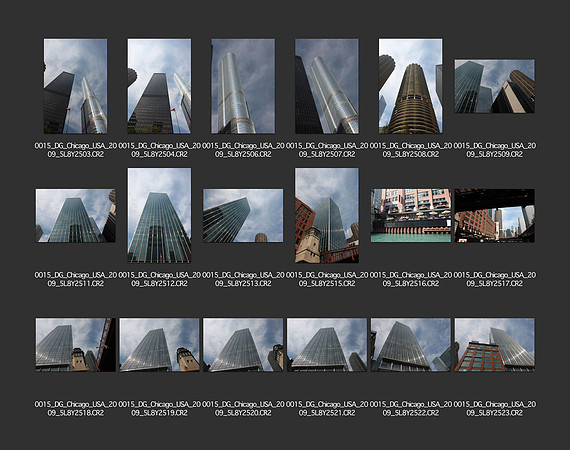Click the file label ending 5L8Y2523.CR2

pyautogui.click(x=494, y=409)
